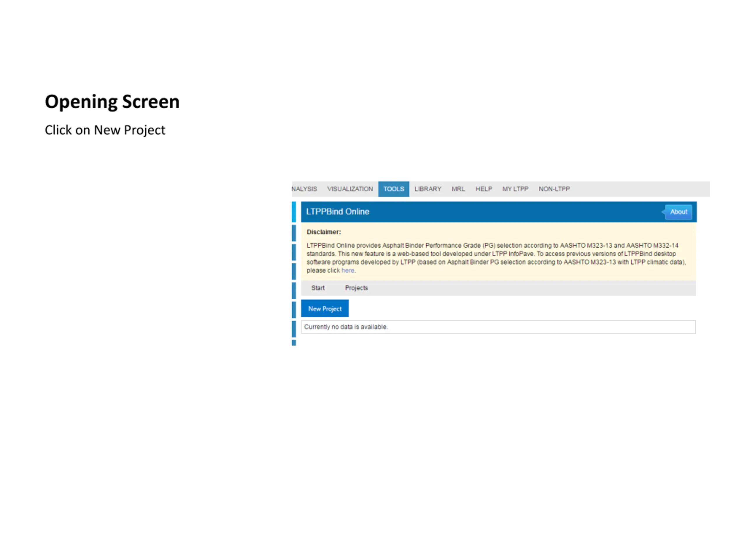Viewport: 747px width, 560px height.
Task: Click sidebar strip beside New Project button
Action: coord(294,309)
